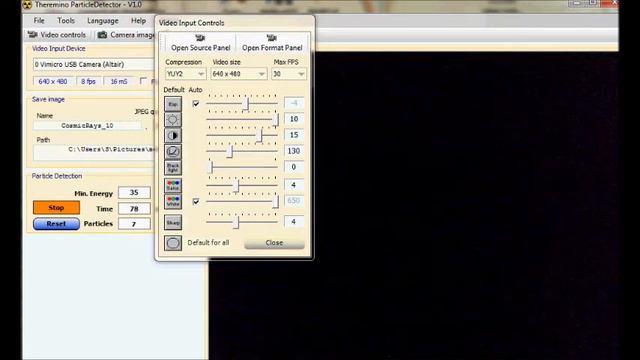Click the white balance slider thumb

[276, 201]
